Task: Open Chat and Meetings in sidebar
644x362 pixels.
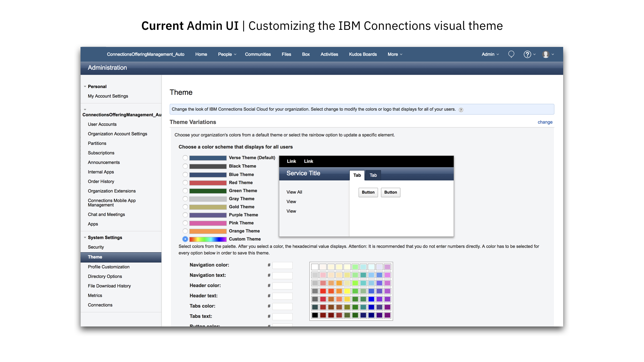Action: coord(106,215)
